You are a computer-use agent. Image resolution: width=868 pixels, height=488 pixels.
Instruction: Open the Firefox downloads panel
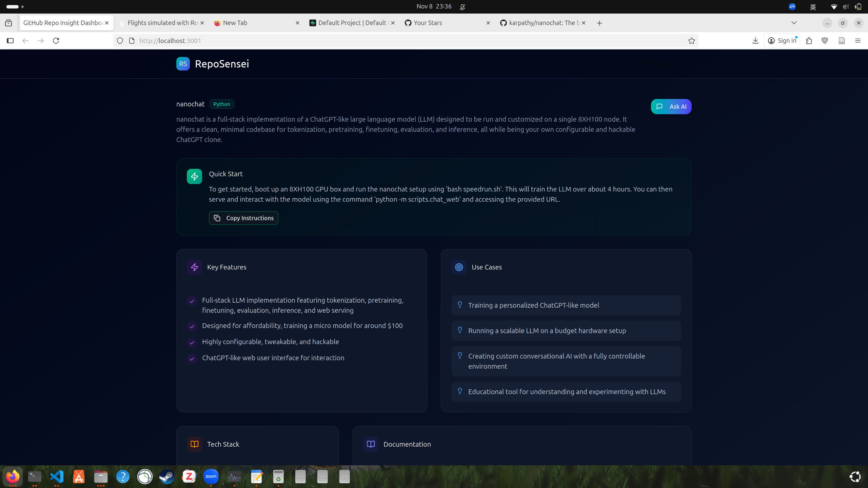tap(755, 41)
